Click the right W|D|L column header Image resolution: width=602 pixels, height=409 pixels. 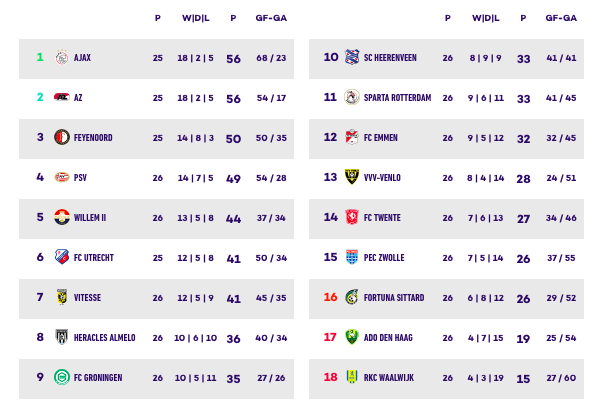pyautogui.click(x=486, y=18)
